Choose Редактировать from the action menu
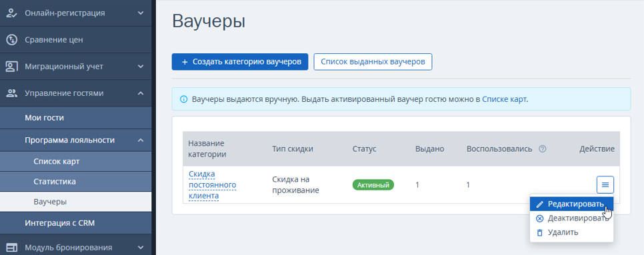This screenshot has width=644, height=255. pyautogui.click(x=571, y=204)
